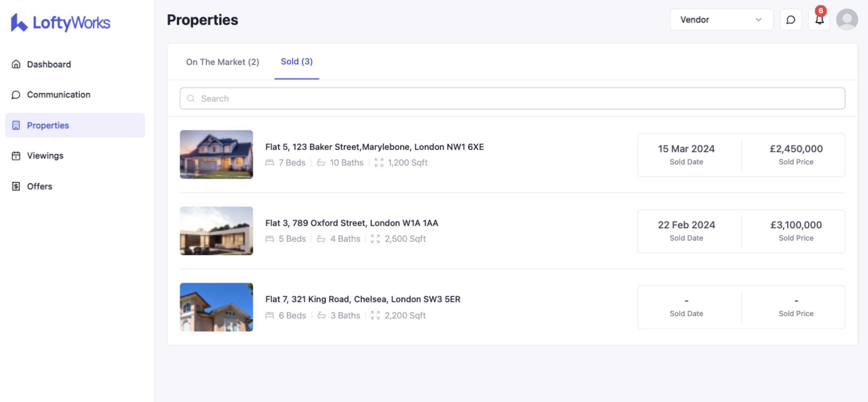Open the notifications bell with 6 badge
Screen dimensions: 868x402
[819, 20]
